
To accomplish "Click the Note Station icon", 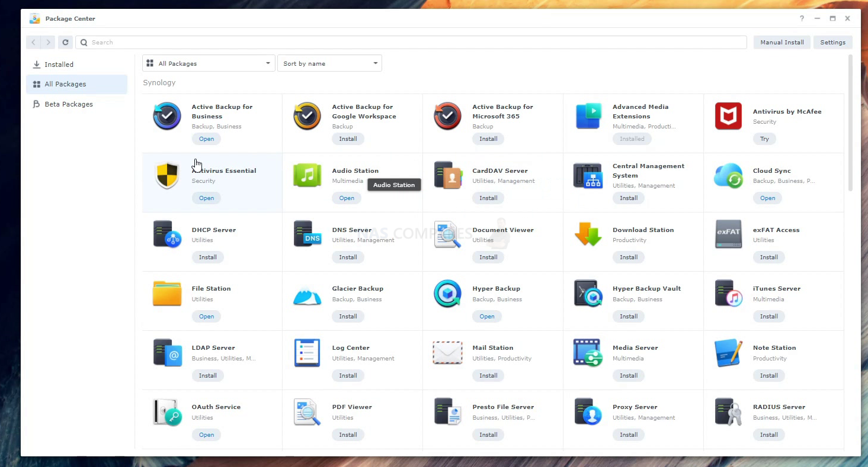I will pyautogui.click(x=728, y=353).
